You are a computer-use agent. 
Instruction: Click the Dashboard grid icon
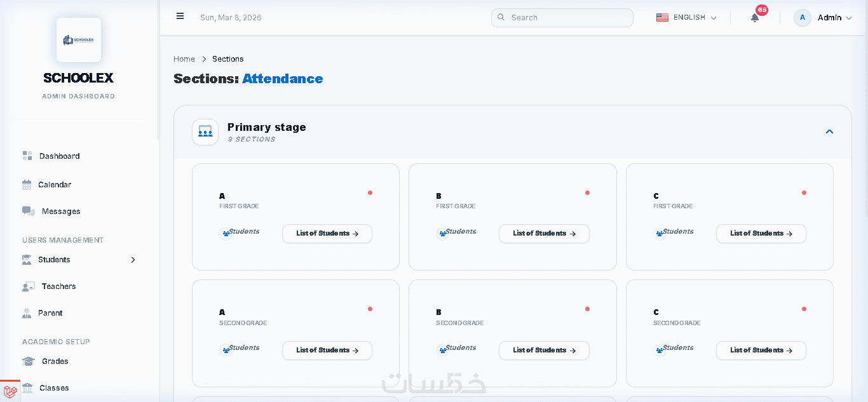(x=27, y=156)
